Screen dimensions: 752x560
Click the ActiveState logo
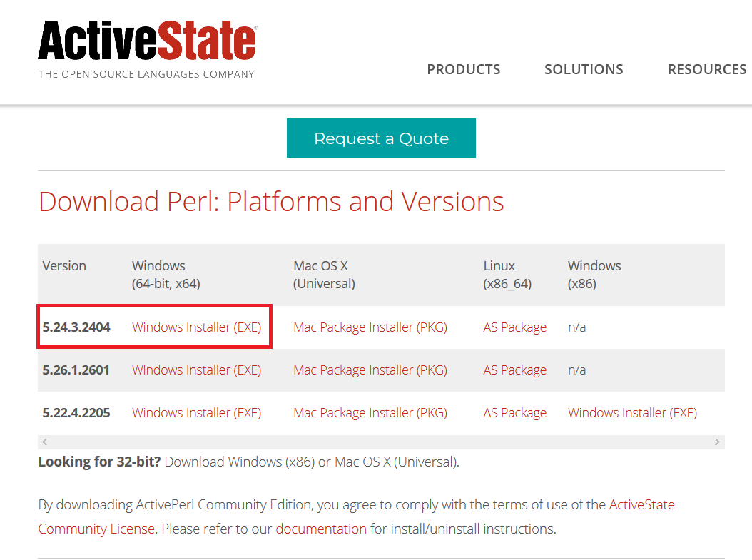pyautogui.click(x=147, y=41)
